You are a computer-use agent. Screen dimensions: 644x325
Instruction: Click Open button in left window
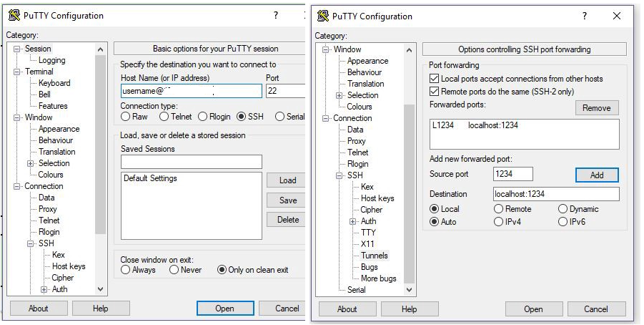[225, 309]
